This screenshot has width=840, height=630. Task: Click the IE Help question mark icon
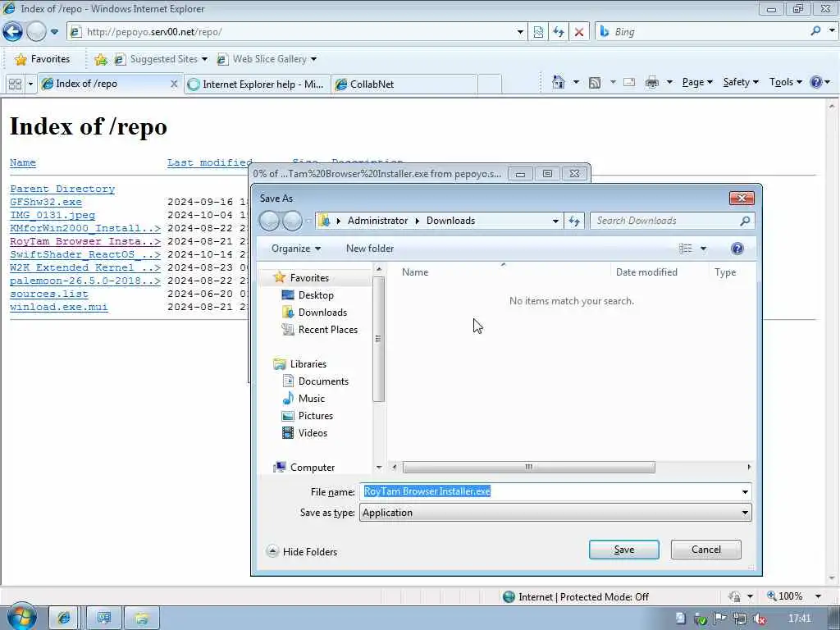point(816,82)
